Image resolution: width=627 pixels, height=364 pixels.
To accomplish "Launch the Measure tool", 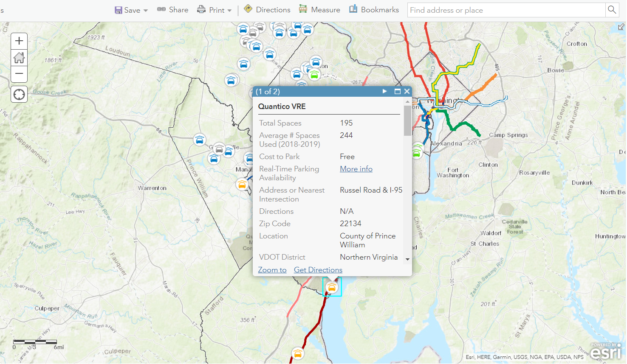I will (x=319, y=8).
